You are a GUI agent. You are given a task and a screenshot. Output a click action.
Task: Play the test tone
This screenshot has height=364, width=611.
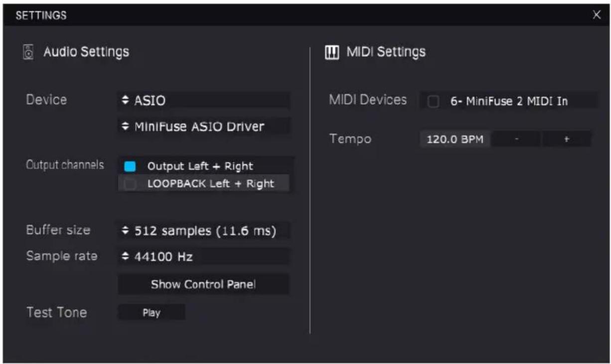152,313
